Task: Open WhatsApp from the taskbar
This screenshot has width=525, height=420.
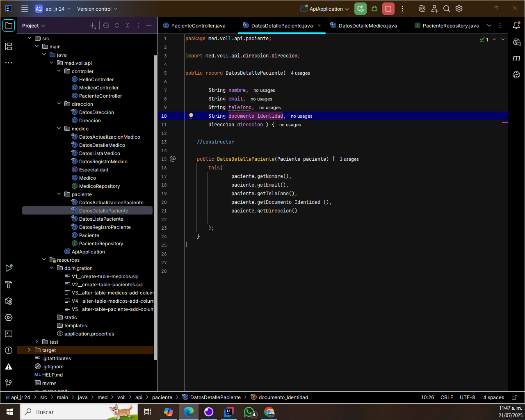Action: click(249, 412)
